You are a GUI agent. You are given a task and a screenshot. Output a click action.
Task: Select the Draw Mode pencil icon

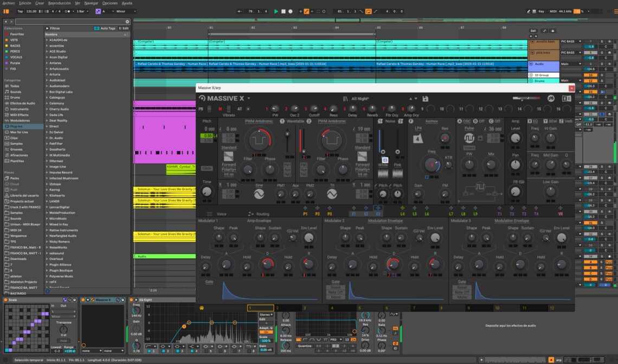(528, 11)
